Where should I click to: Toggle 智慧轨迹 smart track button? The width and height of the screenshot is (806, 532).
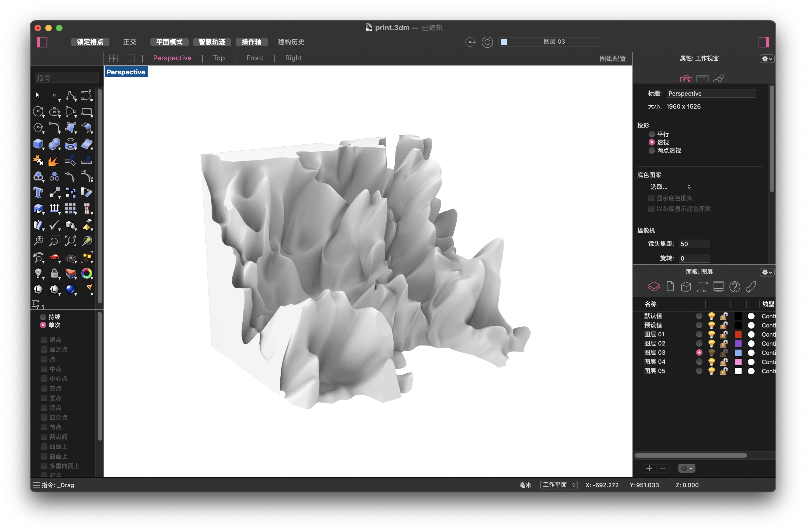(x=212, y=42)
